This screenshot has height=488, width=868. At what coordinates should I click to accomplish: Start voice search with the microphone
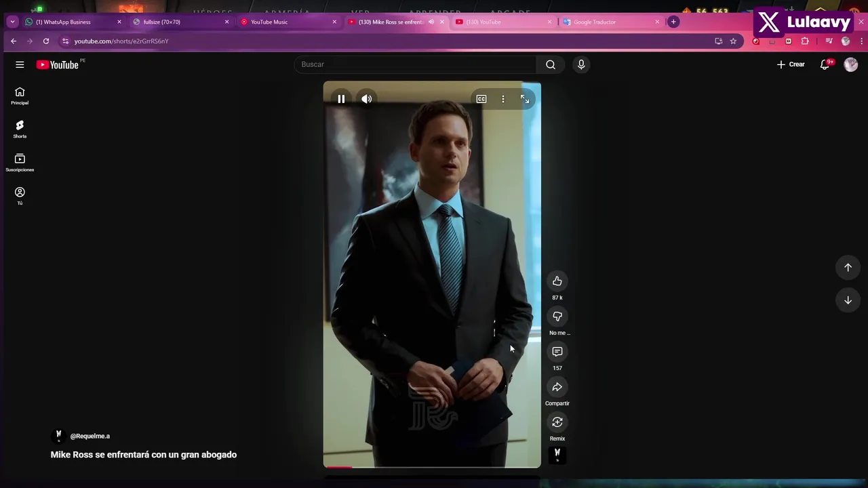(580, 64)
